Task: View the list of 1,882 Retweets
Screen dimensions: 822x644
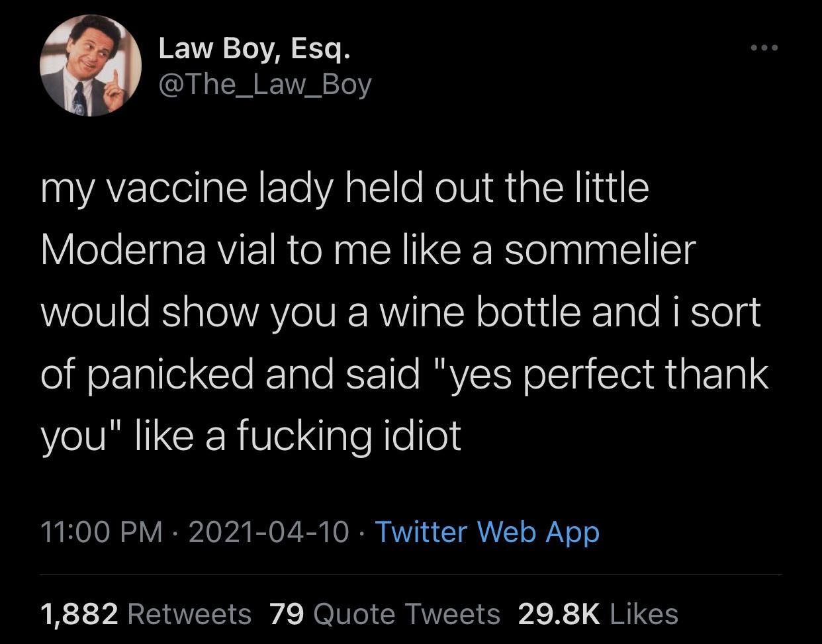Action: (146, 614)
